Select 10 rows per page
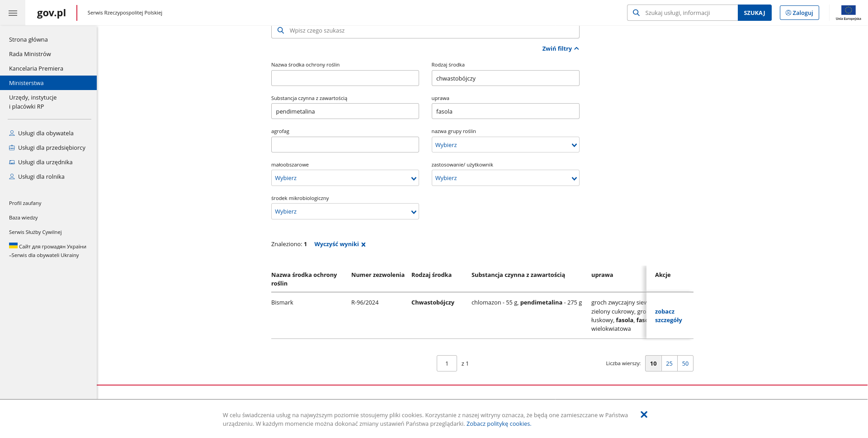The width and height of the screenshot is (868, 438). (653, 364)
